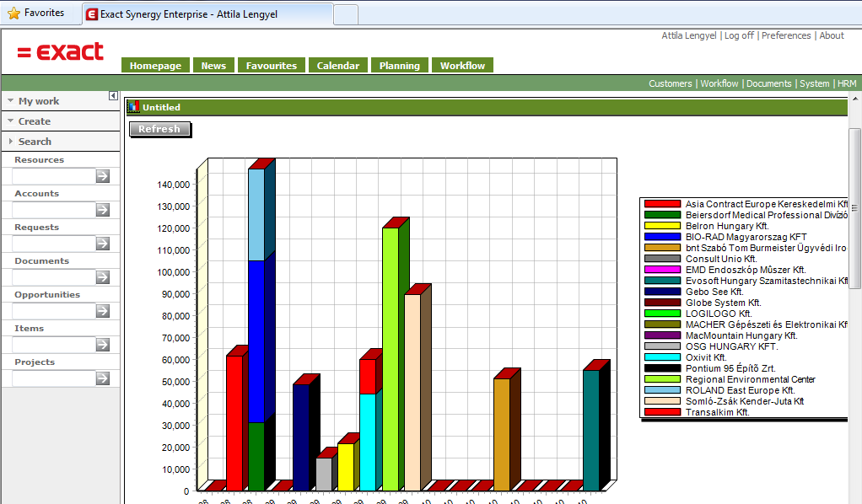Click the Untitled chart title
This screenshot has height=504, width=862.
coord(162,107)
